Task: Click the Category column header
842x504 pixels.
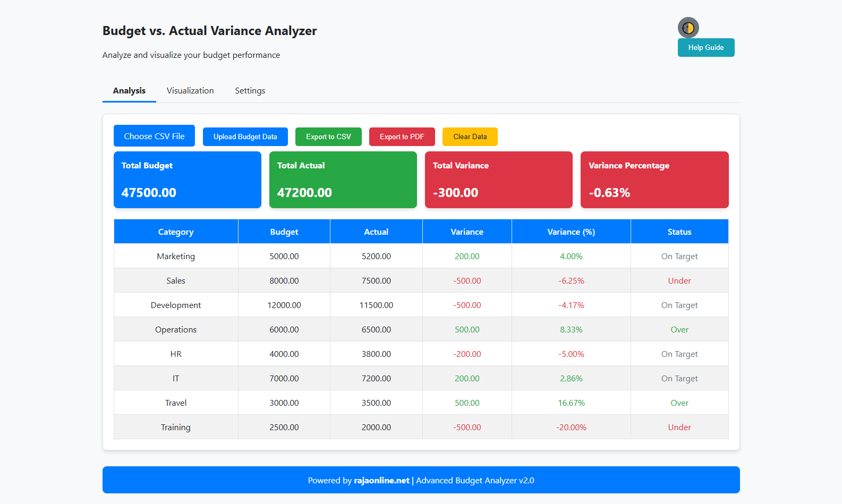Action: point(176,232)
